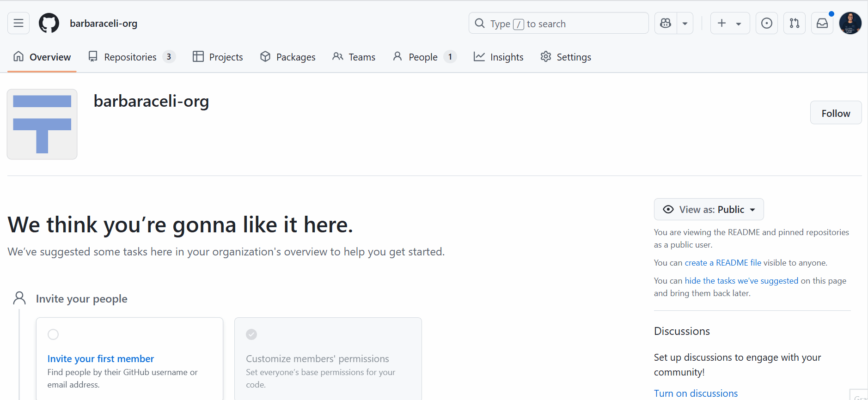Click the GitHub Octocat logo
Screen dimensions: 868x400
pos(49,23)
